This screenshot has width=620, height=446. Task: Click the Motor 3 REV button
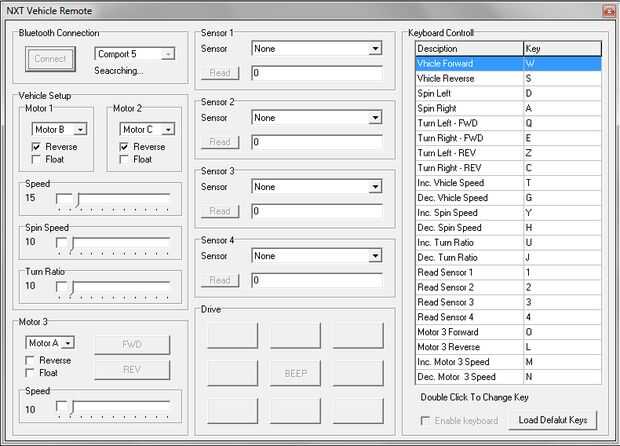pyautogui.click(x=132, y=370)
